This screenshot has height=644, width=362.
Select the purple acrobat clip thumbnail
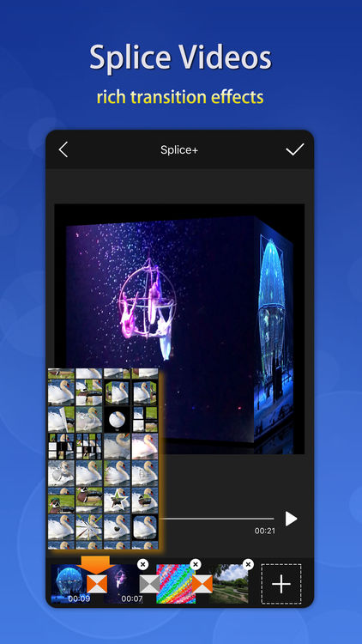124,584
